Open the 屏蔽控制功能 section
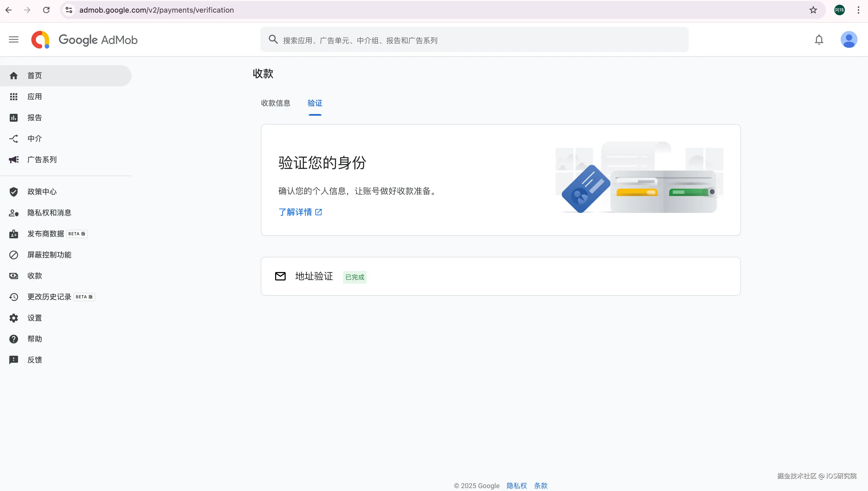 pyautogui.click(x=49, y=255)
